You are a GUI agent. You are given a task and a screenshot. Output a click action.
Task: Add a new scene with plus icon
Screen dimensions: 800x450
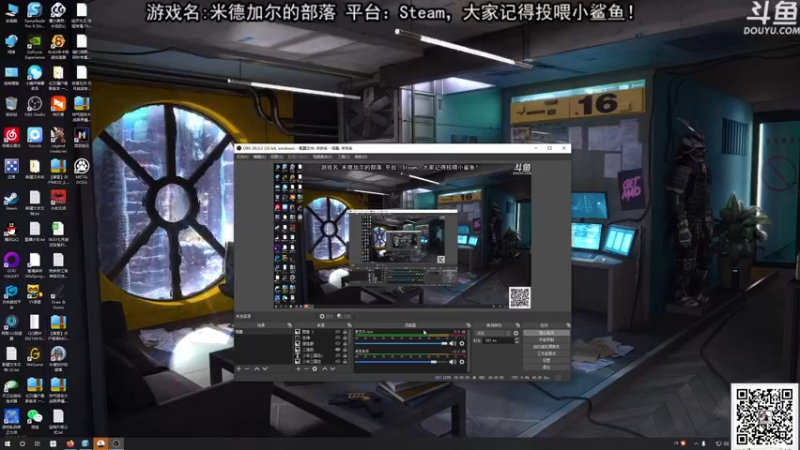click(239, 368)
